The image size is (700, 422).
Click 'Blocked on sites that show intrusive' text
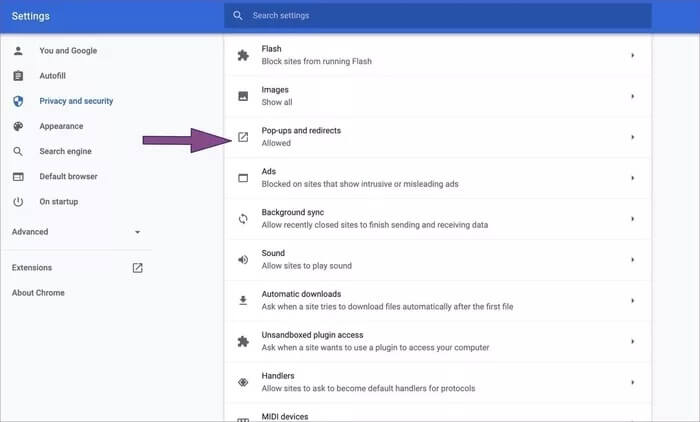pos(360,184)
